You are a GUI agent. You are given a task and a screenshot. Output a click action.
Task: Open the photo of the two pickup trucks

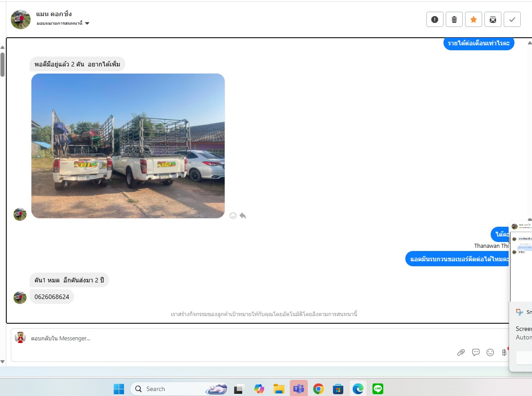(128, 146)
